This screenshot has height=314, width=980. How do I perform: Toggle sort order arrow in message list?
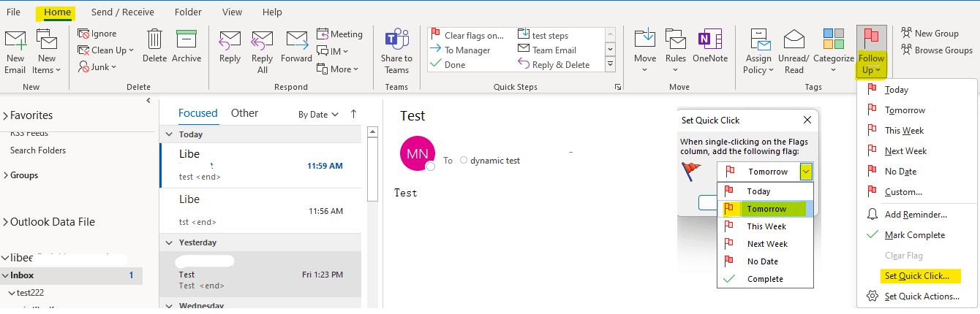pos(354,114)
